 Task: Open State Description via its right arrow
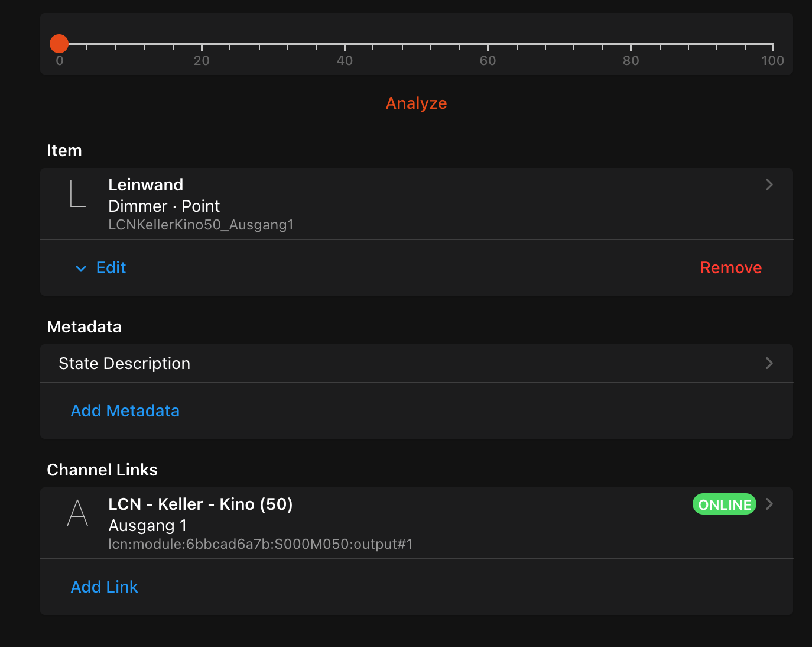[769, 363]
